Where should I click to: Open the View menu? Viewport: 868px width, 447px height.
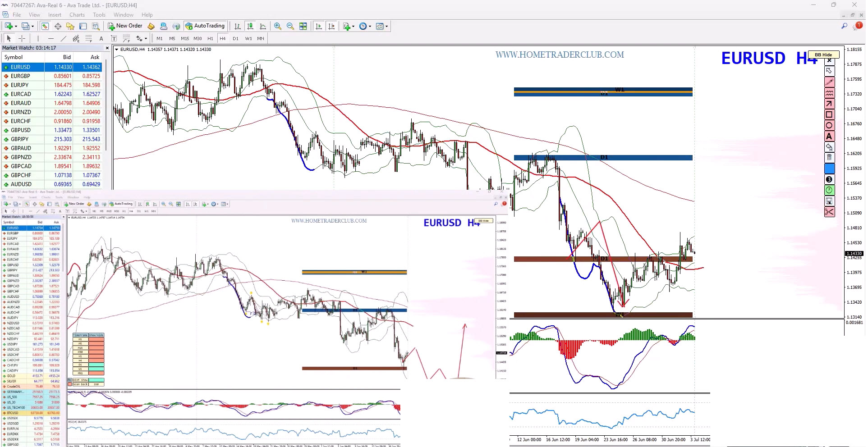(x=35, y=15)
